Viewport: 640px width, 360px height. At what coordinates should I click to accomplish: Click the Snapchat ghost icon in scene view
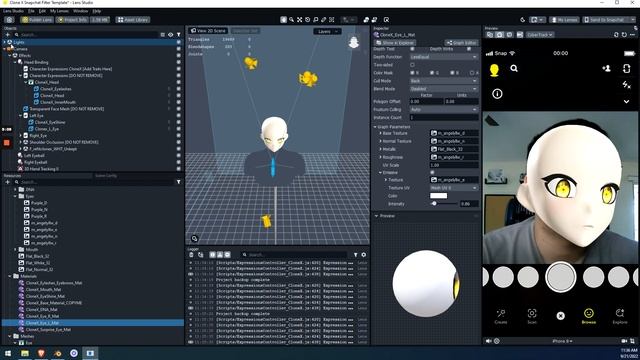(x=353, y=42)
